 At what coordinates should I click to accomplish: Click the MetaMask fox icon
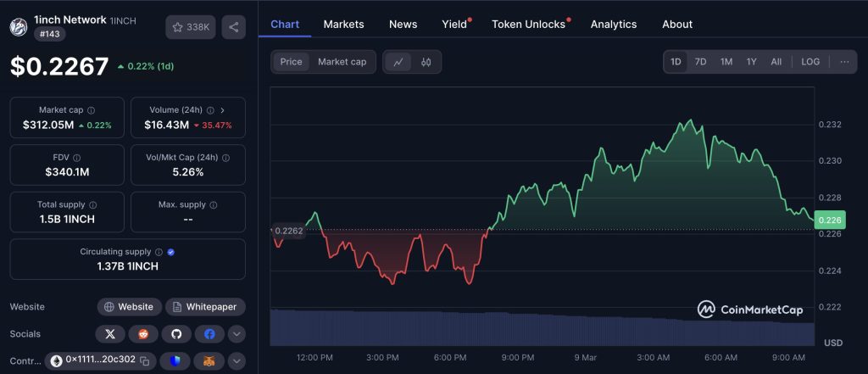tap(209, 361)
